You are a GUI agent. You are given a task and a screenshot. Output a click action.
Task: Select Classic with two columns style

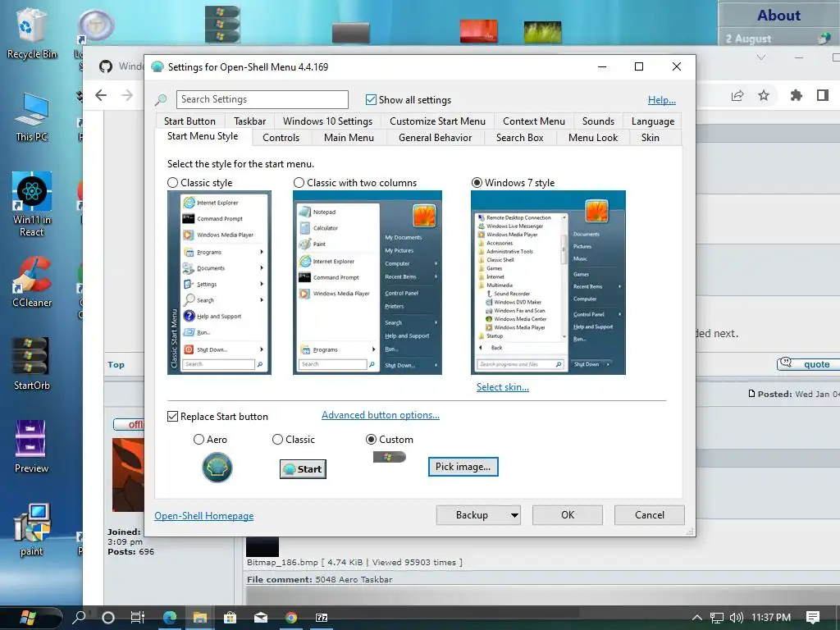(x=299, y=183)
